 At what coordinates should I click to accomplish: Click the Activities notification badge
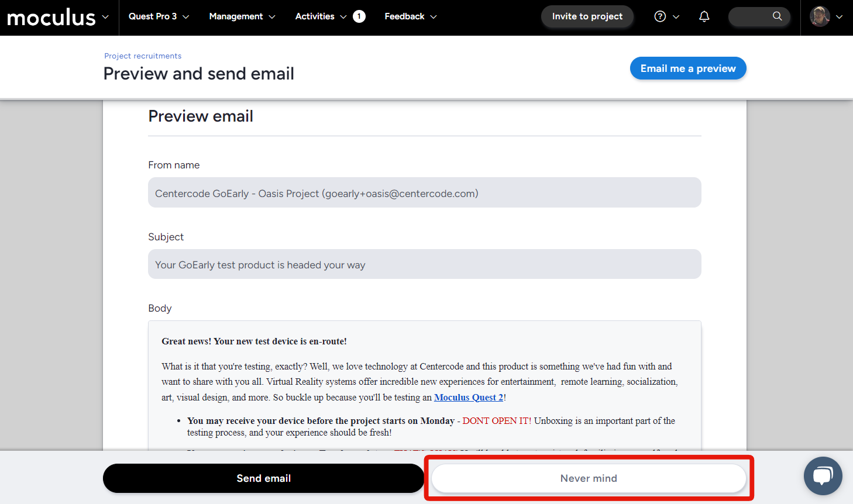[x=359, y=16]
